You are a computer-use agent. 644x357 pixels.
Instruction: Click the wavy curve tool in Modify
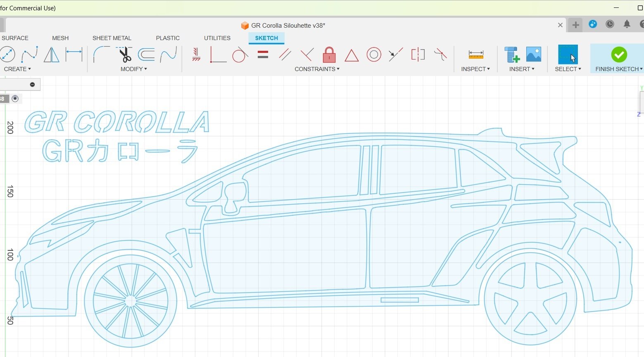[x=169, y=55]
